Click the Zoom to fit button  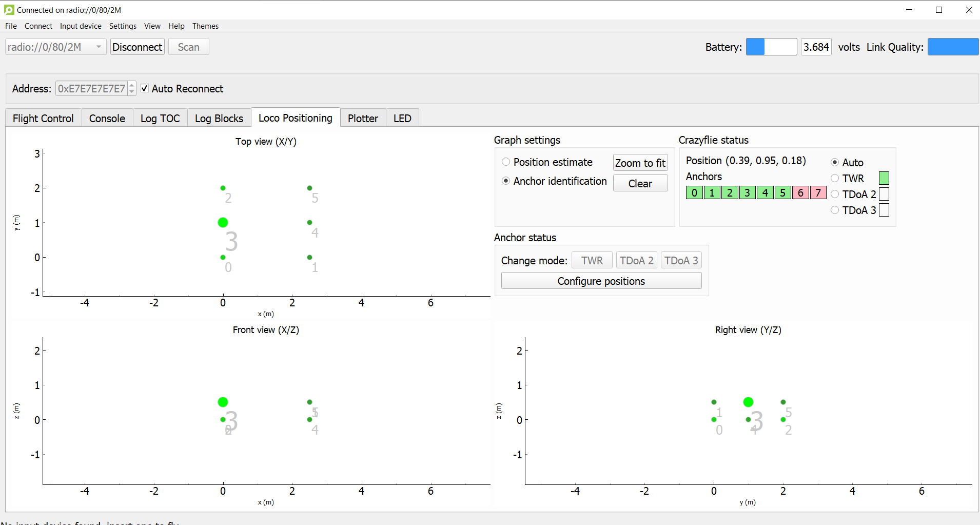pos(640,163)
